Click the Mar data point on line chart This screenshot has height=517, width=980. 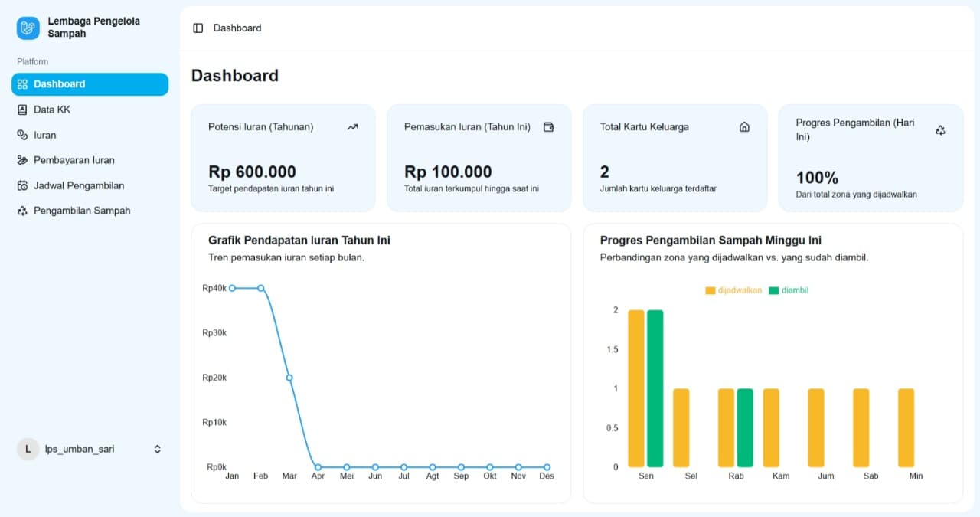[289, 378]
